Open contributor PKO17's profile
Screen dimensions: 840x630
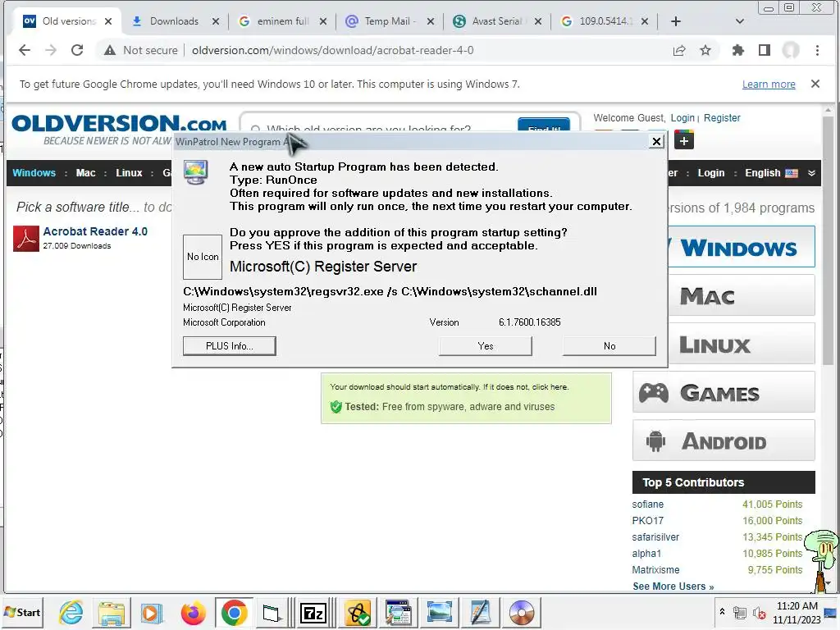[x=648, y=521]
